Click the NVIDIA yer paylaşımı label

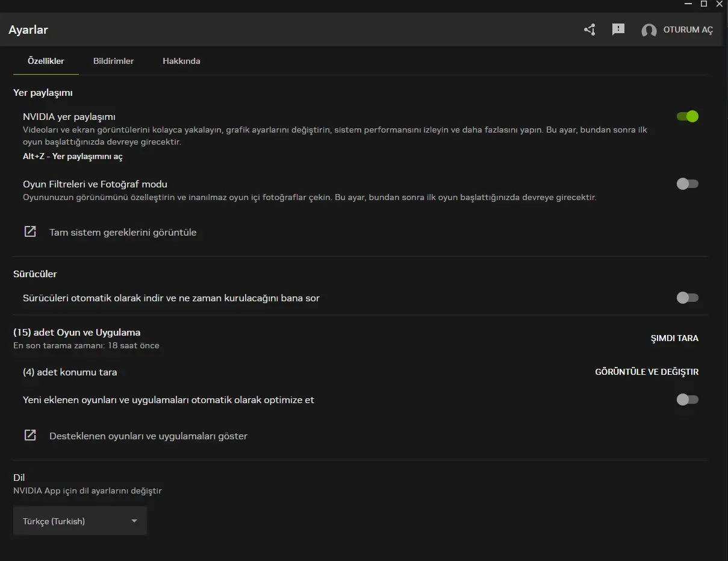[69, 117]
